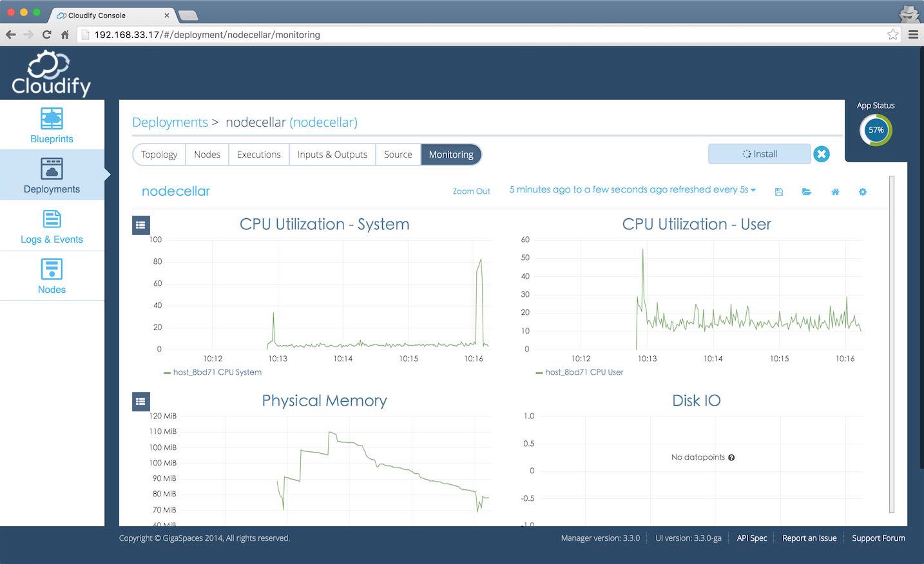Open the Report an Issue link

coord(809,538)
